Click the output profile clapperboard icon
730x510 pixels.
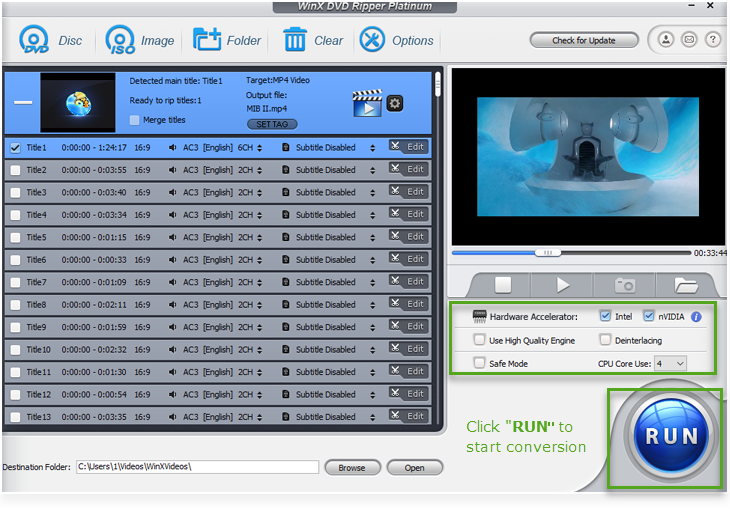[x=367, y=103]
